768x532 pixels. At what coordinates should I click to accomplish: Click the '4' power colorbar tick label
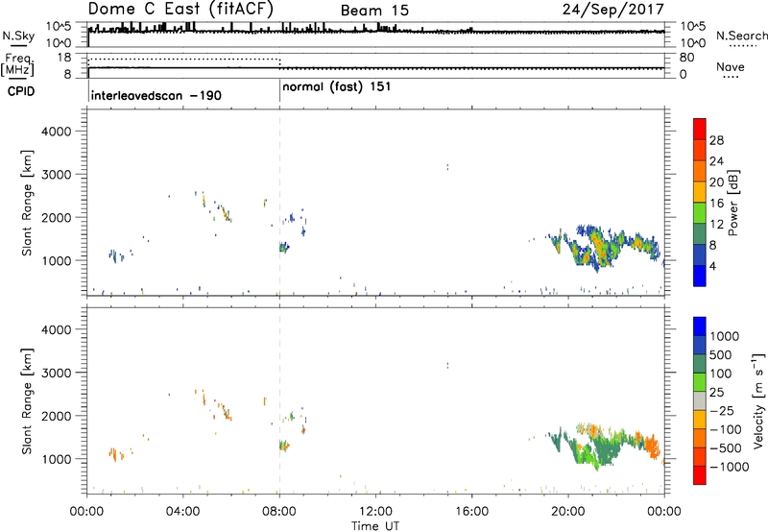712,266
